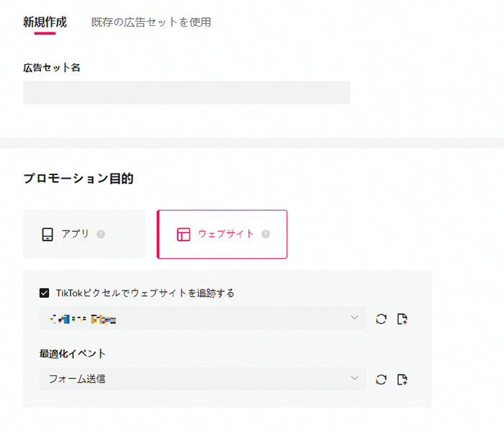Click refresh icon beside the pixel dropdown

pyautogui.click(x=381, y=319)
